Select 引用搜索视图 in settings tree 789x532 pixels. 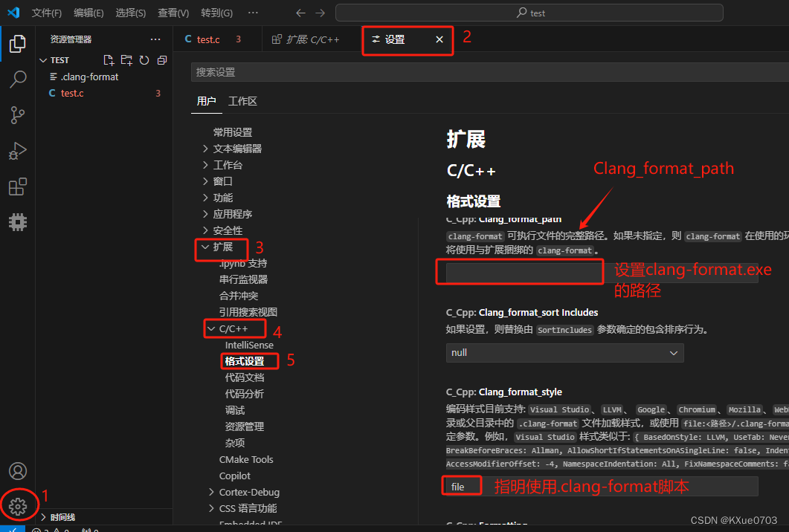(x=248, y=312)
